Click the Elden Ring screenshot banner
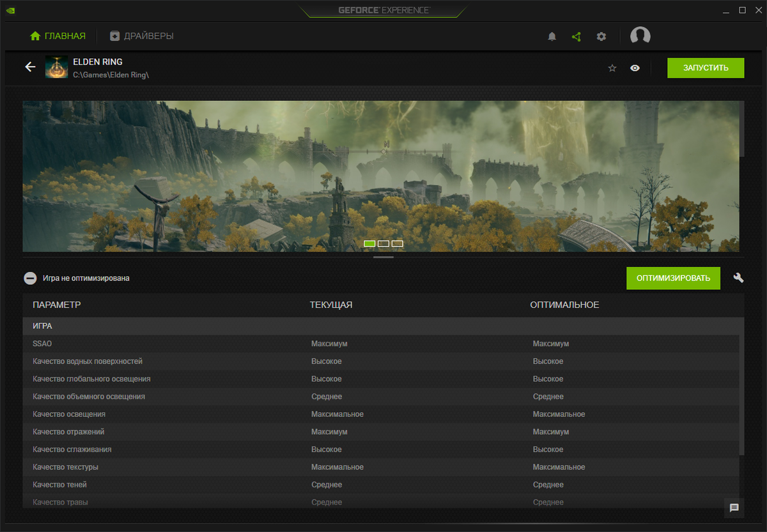 [381, 176]
